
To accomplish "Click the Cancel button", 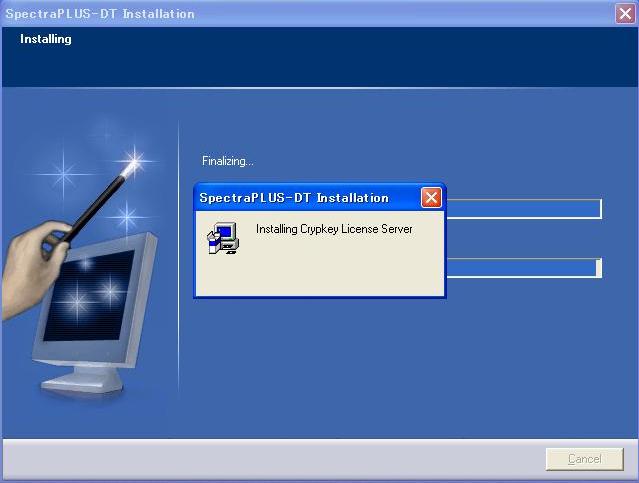I will [x=584, y=459].
